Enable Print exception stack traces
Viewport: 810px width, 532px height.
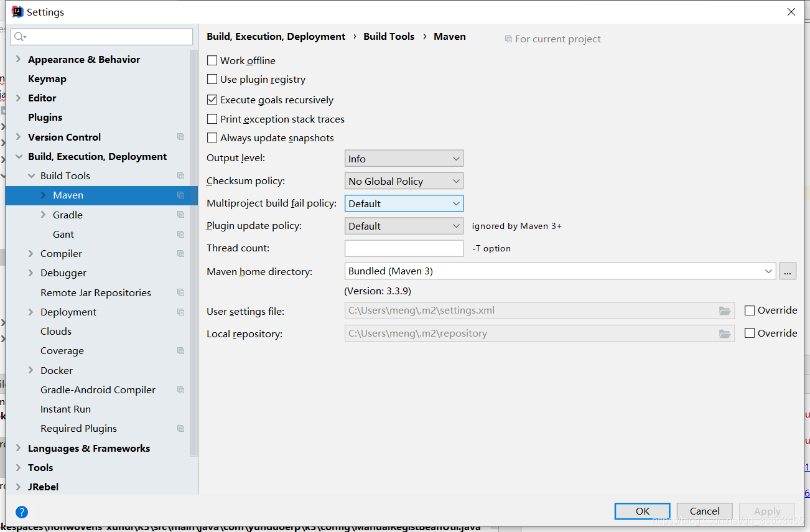212,119
